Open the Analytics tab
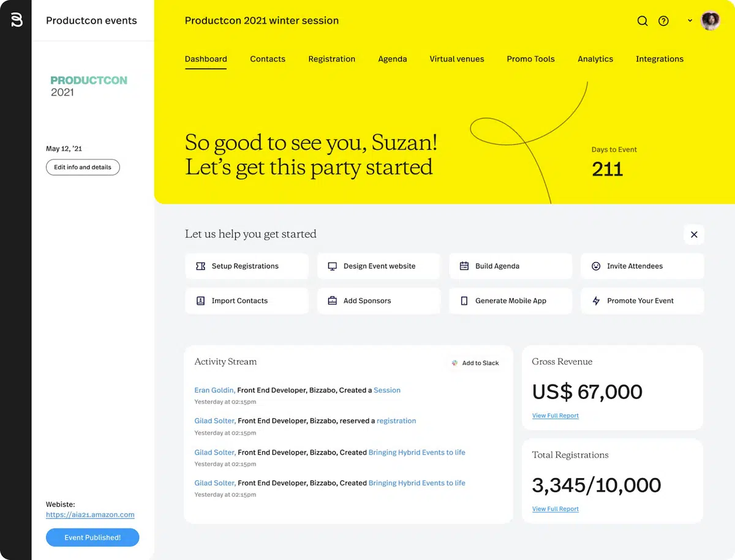Image resolution: width=735 pixels, height=560 pixels. (x=595, y=59)
